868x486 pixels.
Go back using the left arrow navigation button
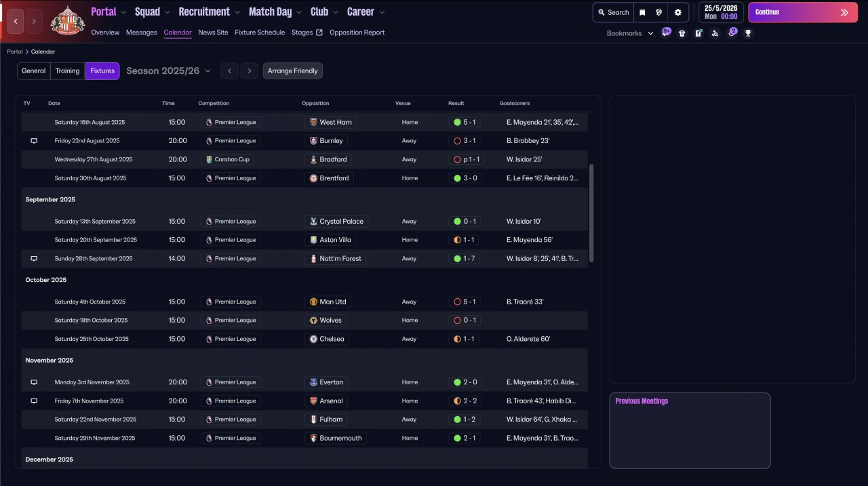(16, 21)
